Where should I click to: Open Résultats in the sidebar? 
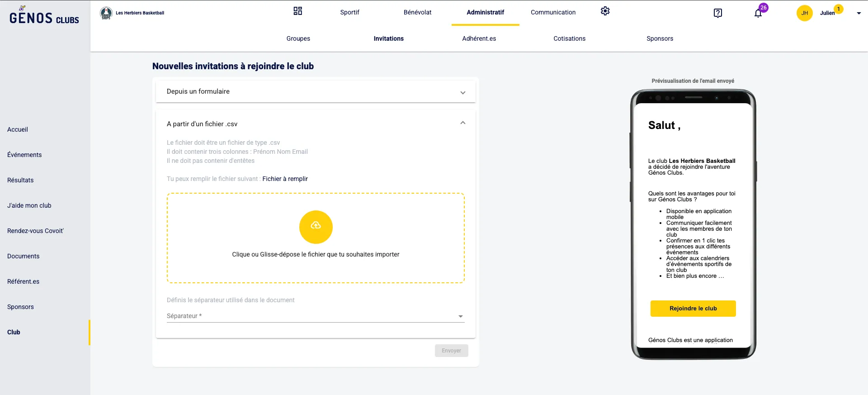click(x=20, y=180)
